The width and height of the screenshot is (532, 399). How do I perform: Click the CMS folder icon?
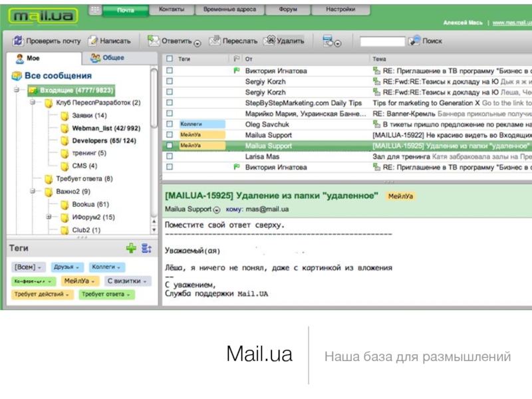click(x=65, y=166)
